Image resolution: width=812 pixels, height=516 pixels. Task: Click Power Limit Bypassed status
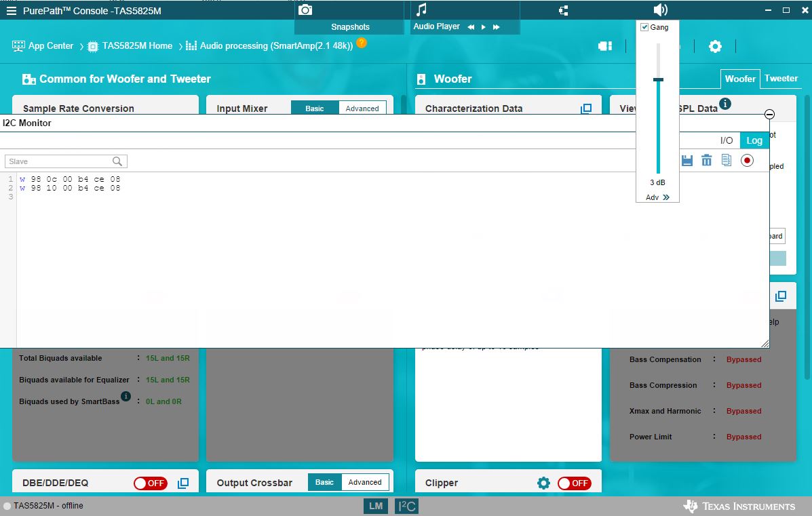pyautogui.click(x=743, y=437)
